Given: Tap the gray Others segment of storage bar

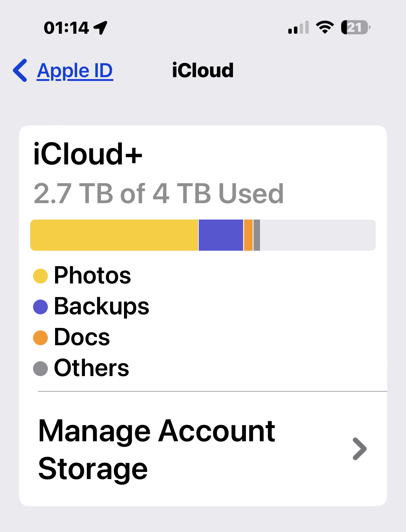Looking at the screenshot, I should 257,235.
